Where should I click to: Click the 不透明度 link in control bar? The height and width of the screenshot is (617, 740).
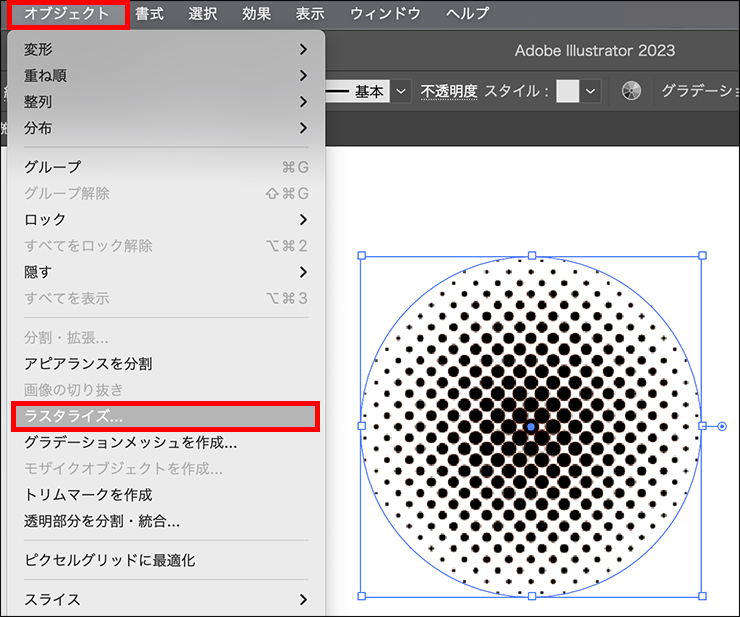(x=449, y=91)
